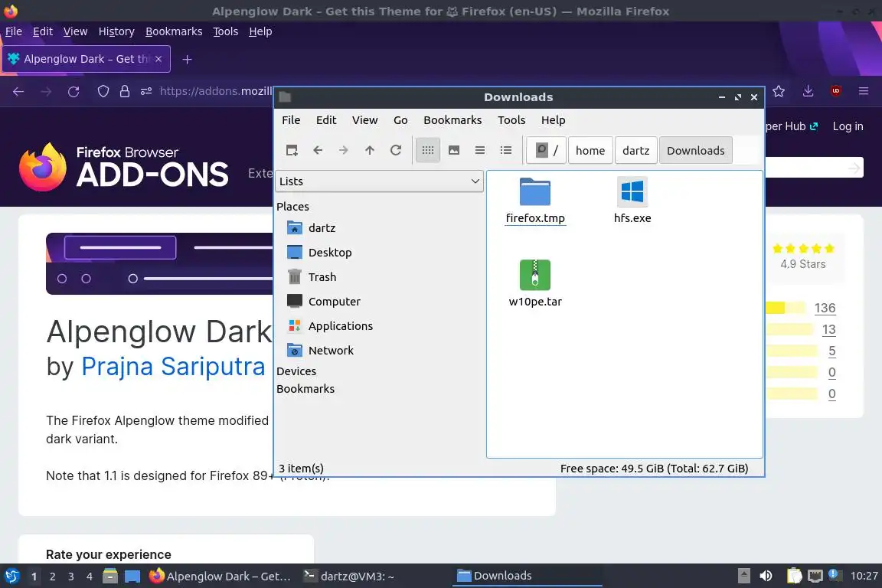Click the Downloads path button

pos(696,150)
